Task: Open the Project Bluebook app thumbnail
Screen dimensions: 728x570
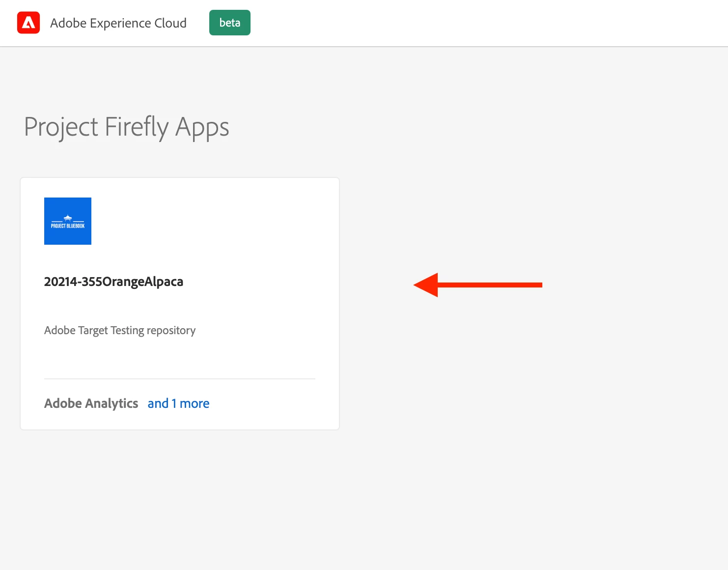Action: (68, 221)
